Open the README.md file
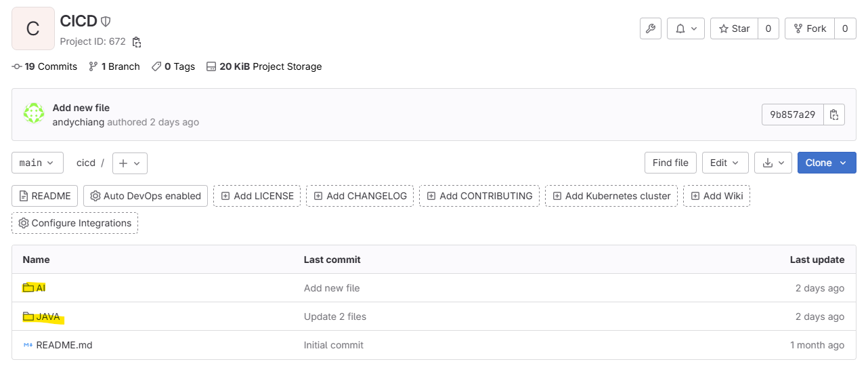 [64, 345]
